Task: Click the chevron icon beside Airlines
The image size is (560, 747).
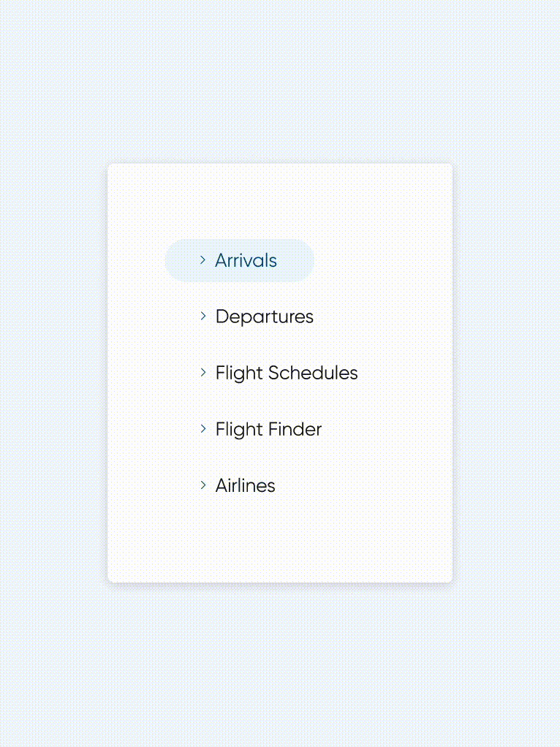Action: pyautogui.click(x=203, y=485)
